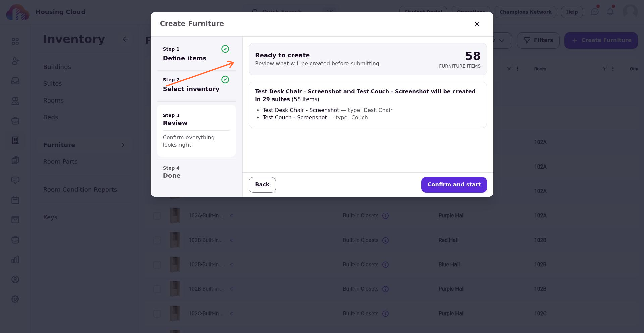
Task: Open Keys in Inventory menu
Action: coord(50,217)
